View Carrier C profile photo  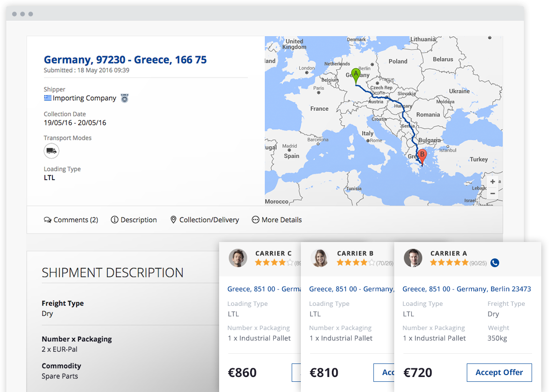pos(238,258)
